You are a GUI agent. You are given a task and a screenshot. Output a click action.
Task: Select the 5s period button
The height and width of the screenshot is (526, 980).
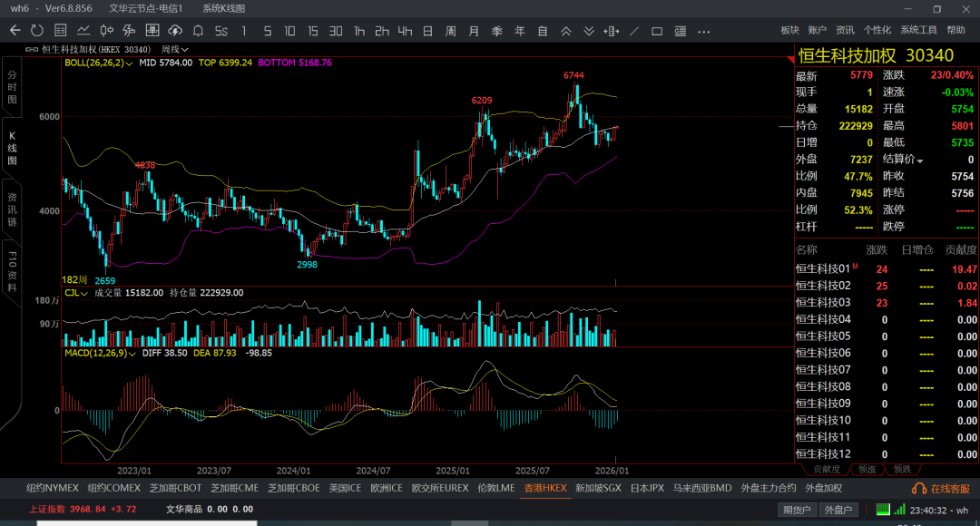(221, 31)
